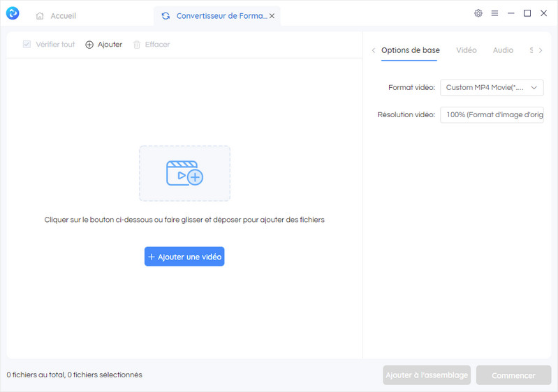Expand the Format vidéo dropdown
558x392 pixels.
(492, 87)
